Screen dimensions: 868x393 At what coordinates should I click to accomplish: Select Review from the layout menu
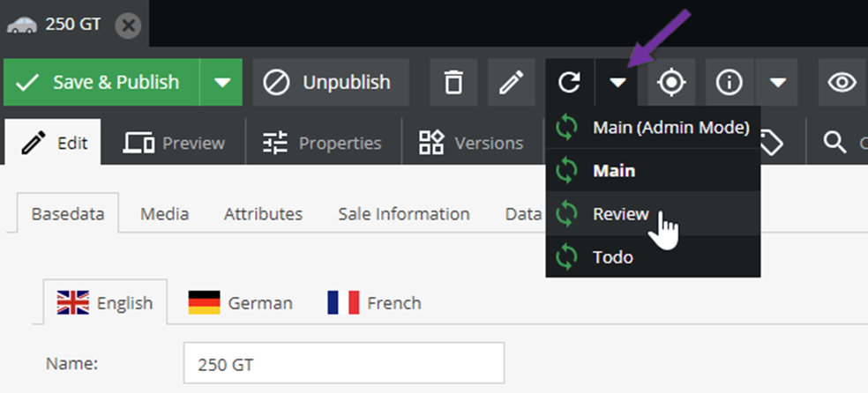[x=621, y=214]
